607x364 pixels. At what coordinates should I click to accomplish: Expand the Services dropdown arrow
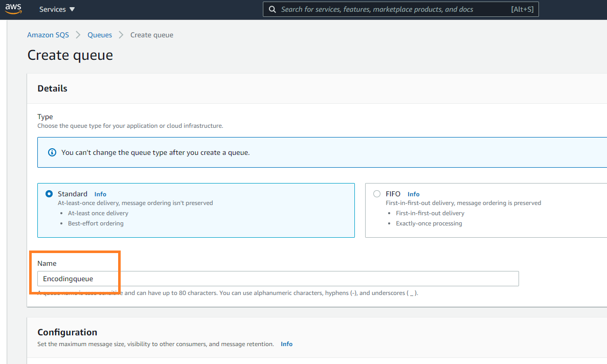(x=72, y=9)
